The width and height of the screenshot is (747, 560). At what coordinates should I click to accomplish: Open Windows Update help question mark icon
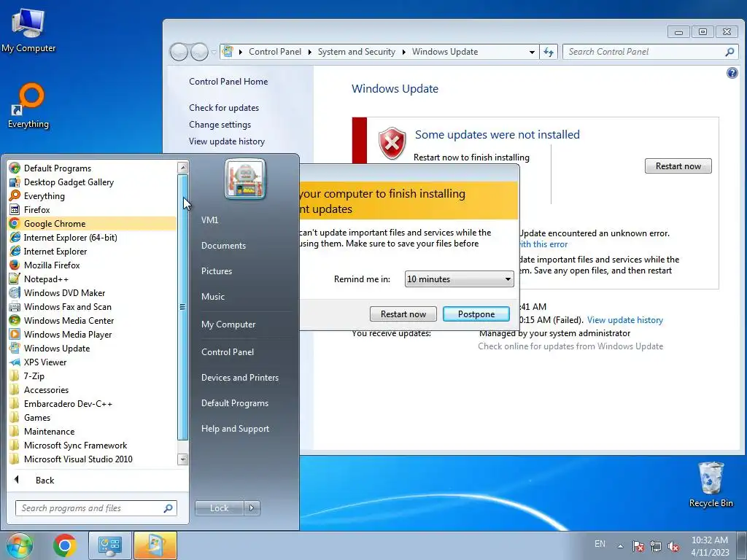point(732,73)
